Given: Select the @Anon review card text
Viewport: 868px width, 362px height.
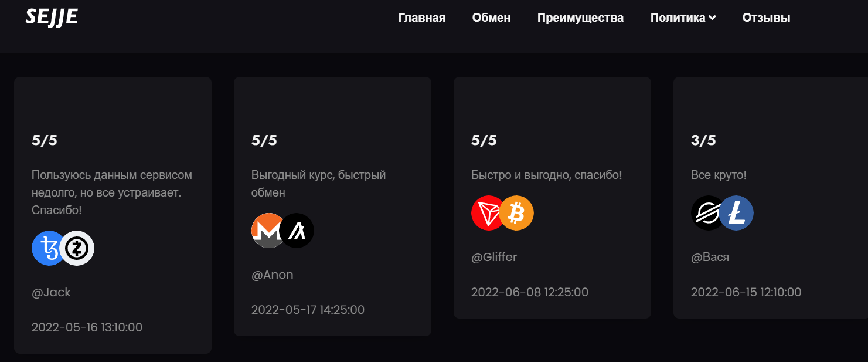Looking at the screenshot, I should click(318, 184).
